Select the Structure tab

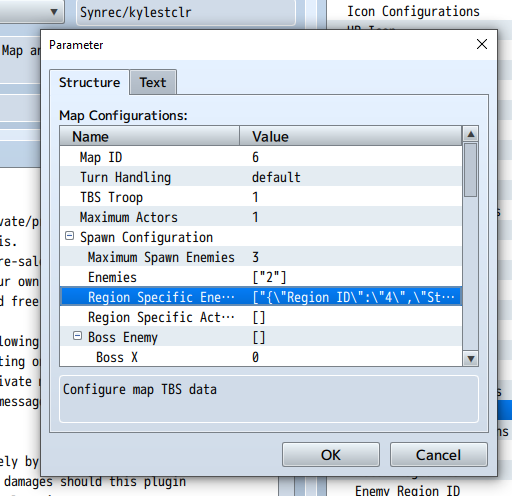click(89, 82)
